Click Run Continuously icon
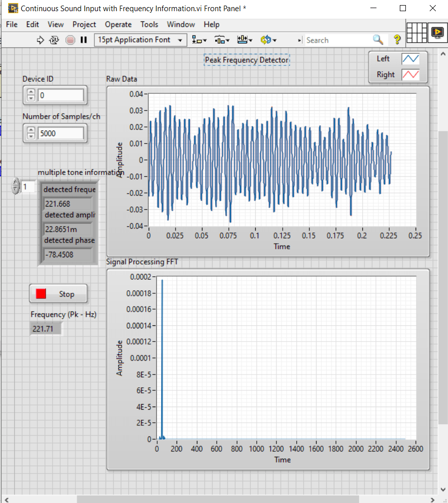This screenshot has height=503, width=448. 55,40
